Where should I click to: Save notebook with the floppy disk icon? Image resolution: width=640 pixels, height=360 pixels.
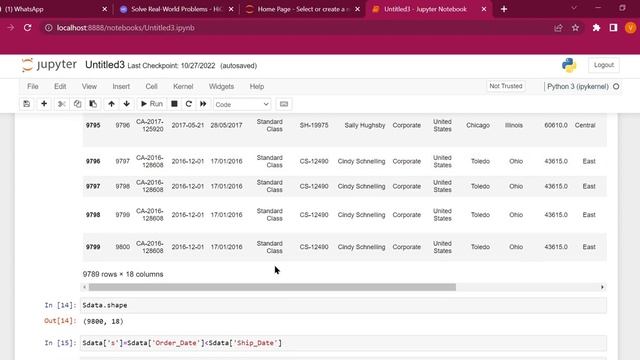(x=27, y=104)
